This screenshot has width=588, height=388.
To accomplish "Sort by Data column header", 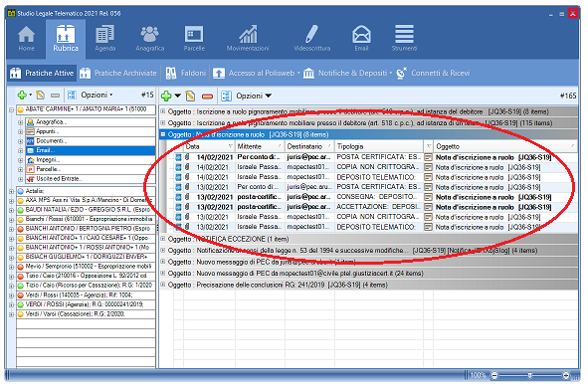I will pos(209,146).
